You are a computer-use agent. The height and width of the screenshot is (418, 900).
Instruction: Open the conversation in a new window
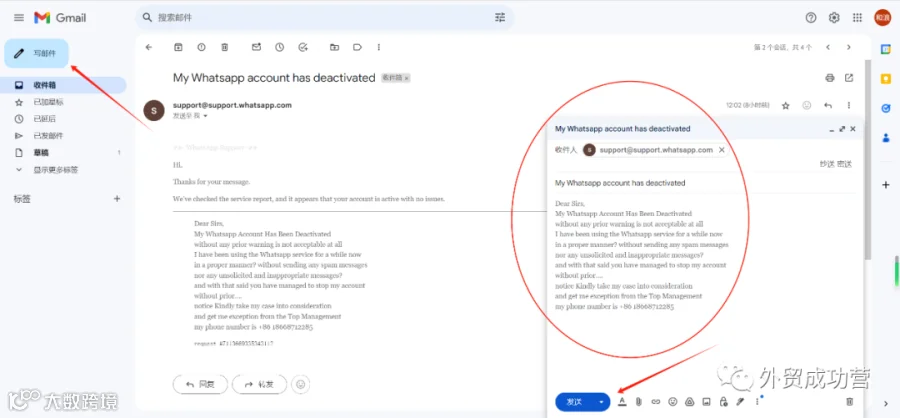tap(849, 78)
